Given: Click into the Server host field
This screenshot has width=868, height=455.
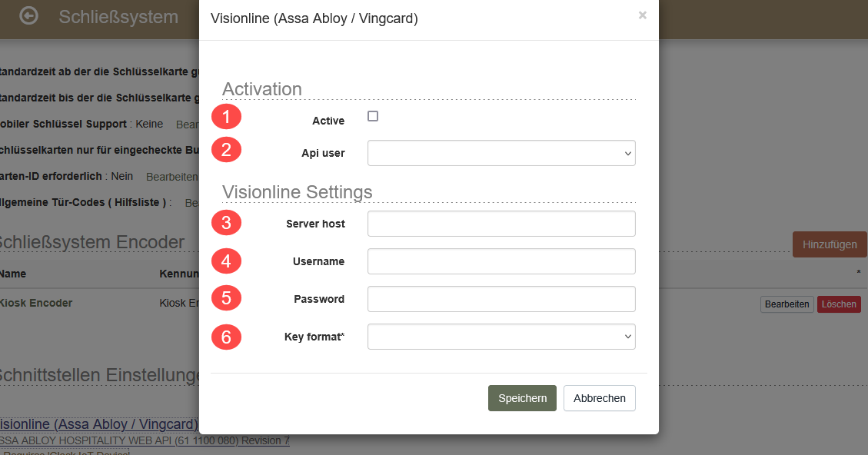Looking at the screenshot, I should 501,224.
